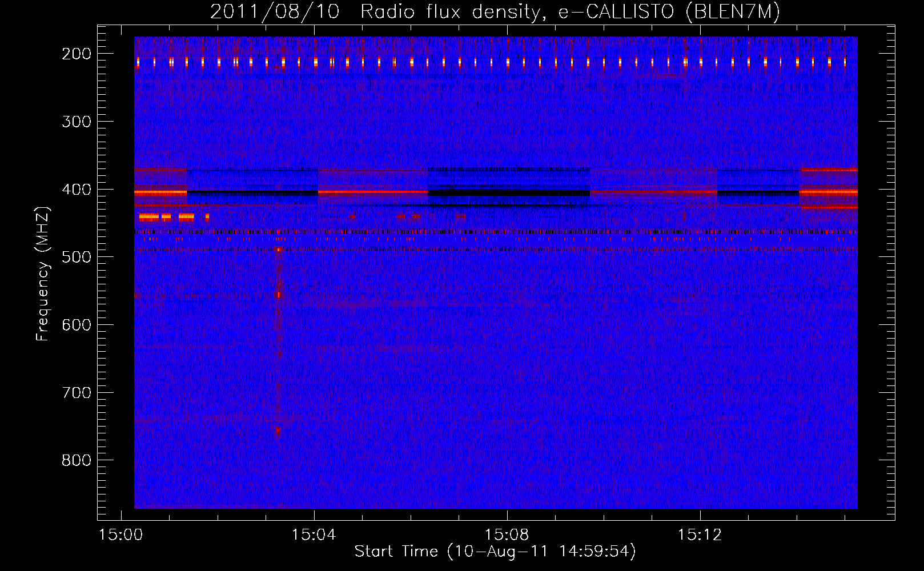Click the 'Start Time (10-Aug-11 14:59:54)' label

click(x=495, y=552)
